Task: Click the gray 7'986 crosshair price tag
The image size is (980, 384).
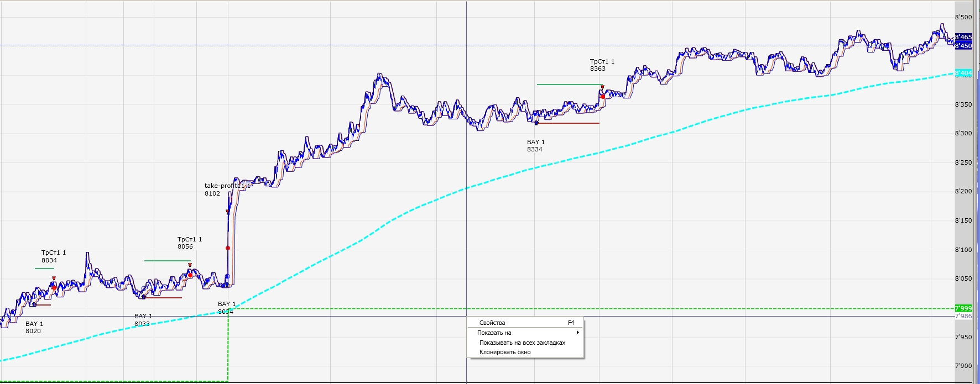Action: (963, 316)
